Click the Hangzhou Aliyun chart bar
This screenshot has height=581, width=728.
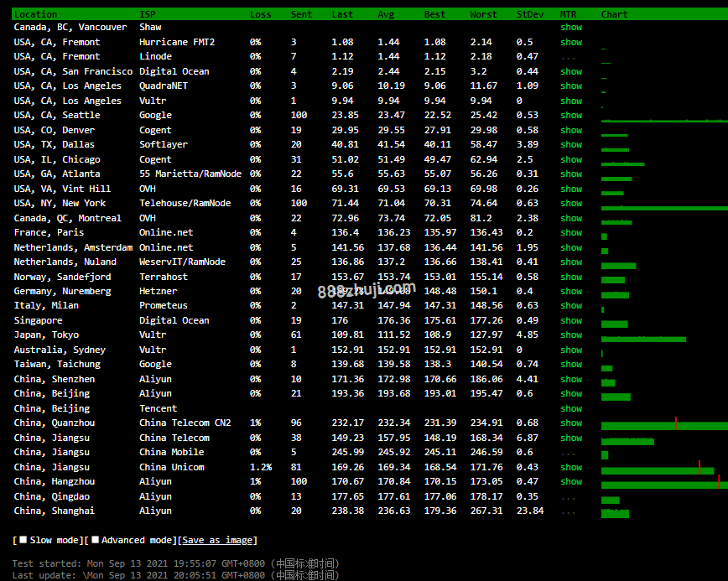(x=664, y=485)
